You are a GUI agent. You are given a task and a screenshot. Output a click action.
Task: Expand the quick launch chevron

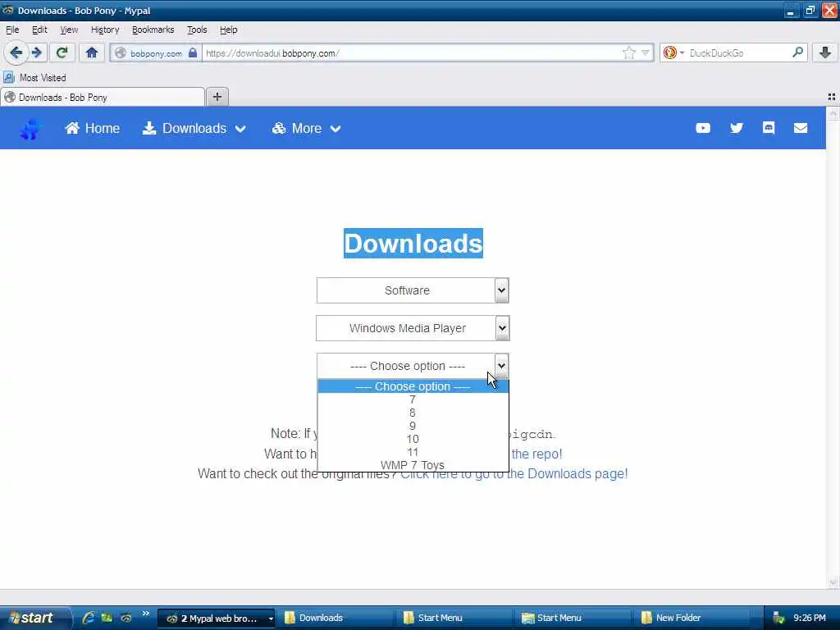click(146, 614)
